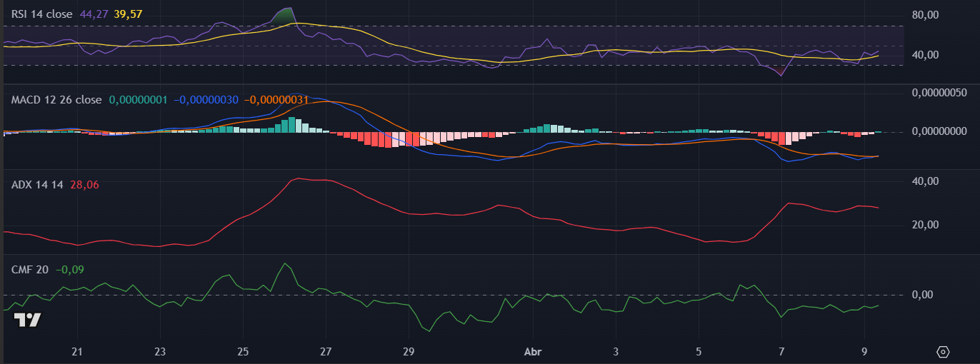Click date 27 on the time axis
The image size is (980, 364).
326,352
